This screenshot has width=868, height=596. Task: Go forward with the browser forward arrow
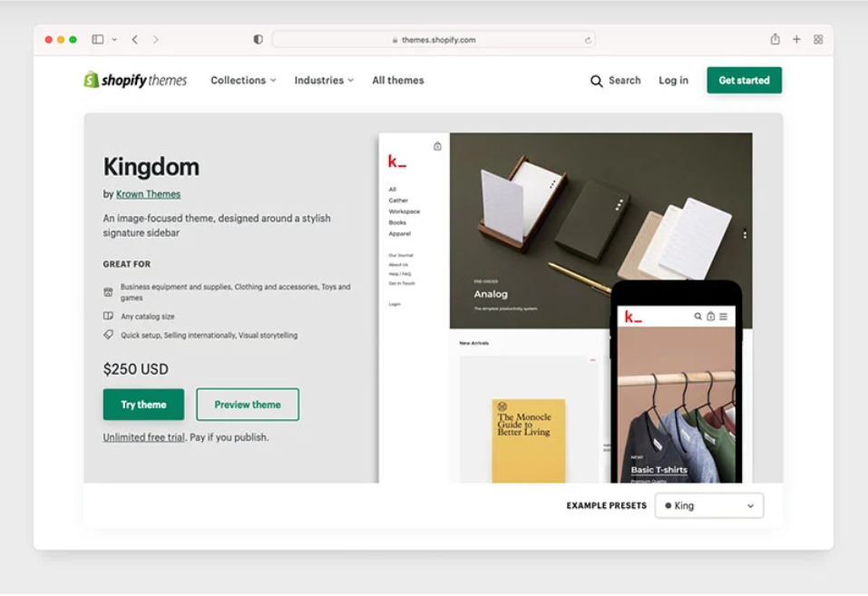pos(156,39)
